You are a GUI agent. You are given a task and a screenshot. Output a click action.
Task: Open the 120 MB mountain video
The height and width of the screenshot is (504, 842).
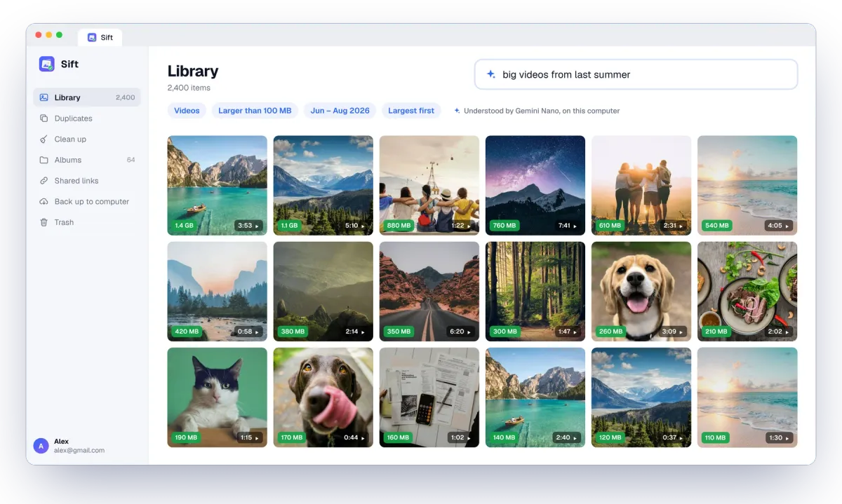point(641,397)
